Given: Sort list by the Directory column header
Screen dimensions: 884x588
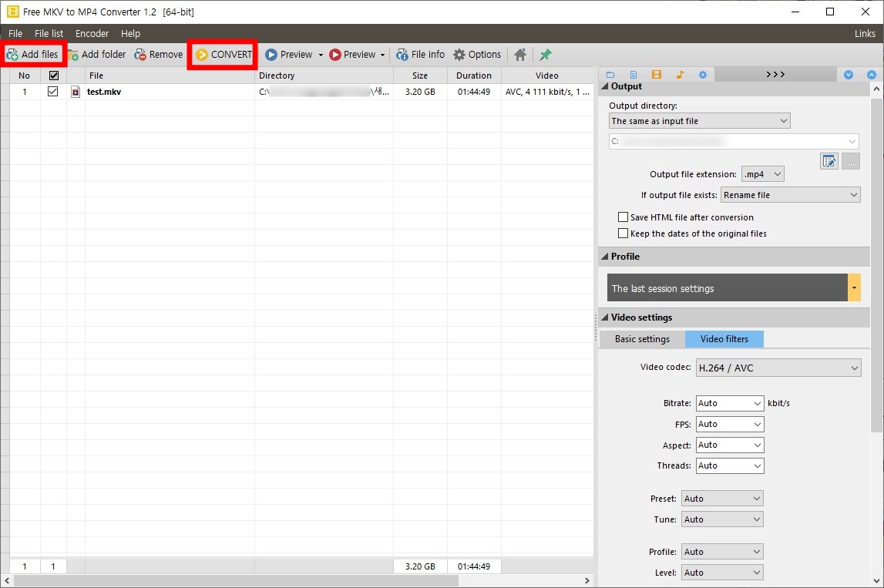Looking at the screenshot, I should coord(324,76).
